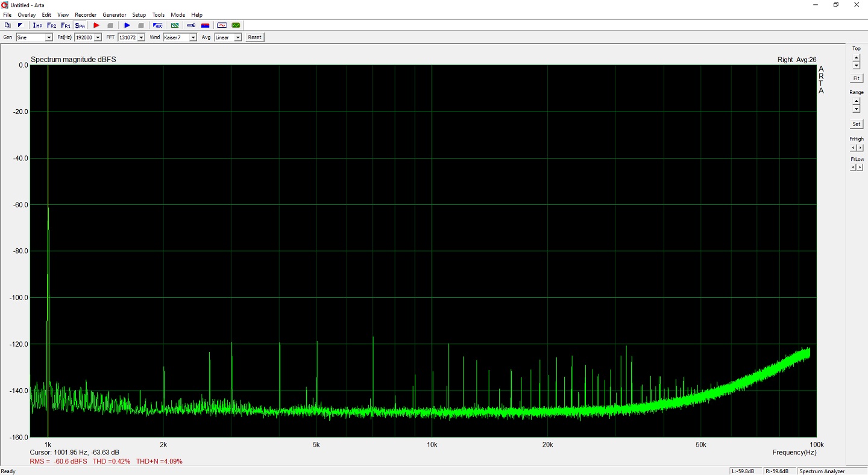Switch to Imp impulse response mode
This screenshot has height=475, width=868.
[x=37, y=25]
